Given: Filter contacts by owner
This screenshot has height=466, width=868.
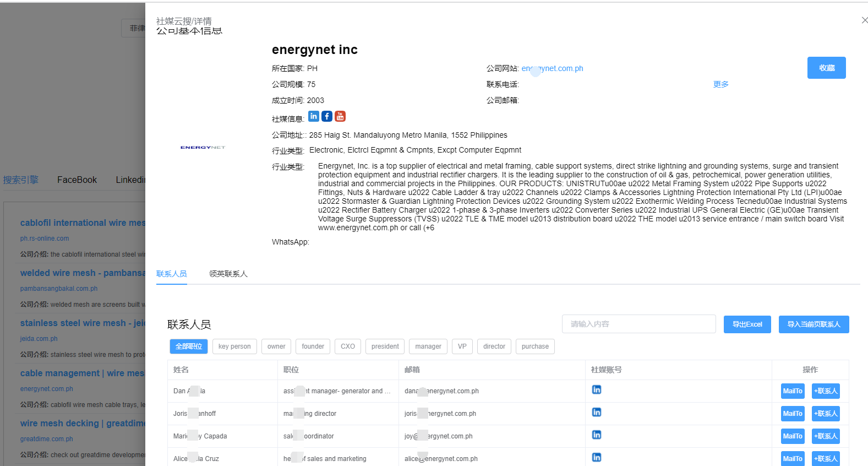Looking at the screenshot, I should point(276,346).
